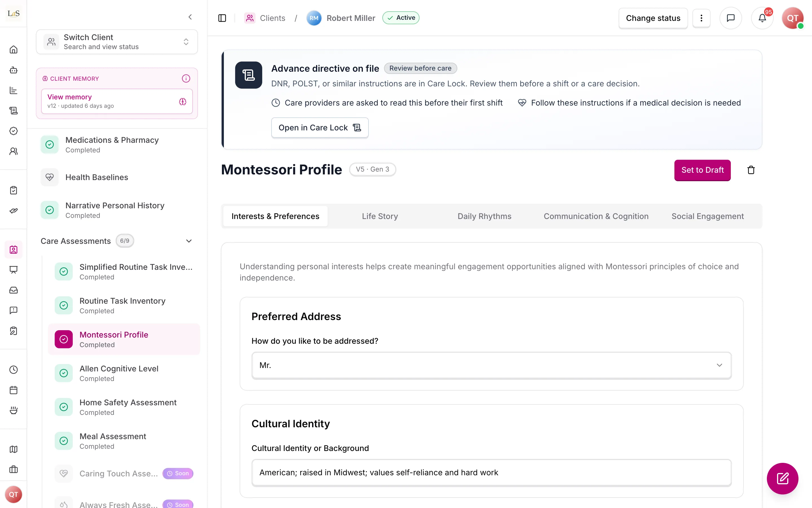Select Meal Assessment item
The image size is (812, 508).
(x=124, y=441)
